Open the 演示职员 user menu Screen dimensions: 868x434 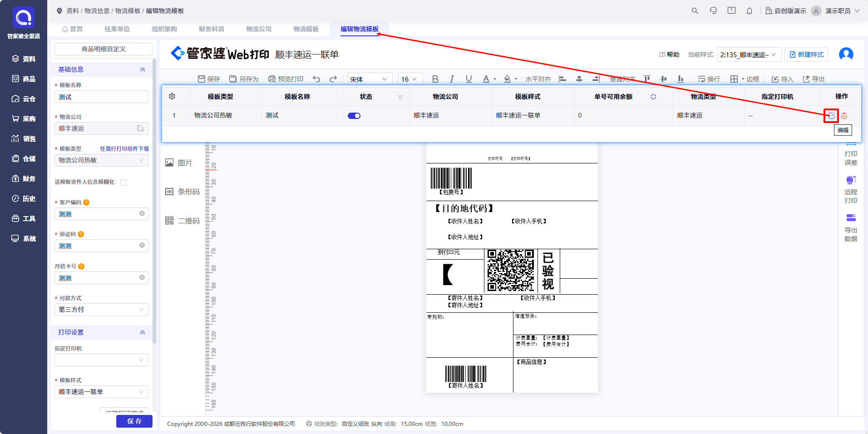836,11
